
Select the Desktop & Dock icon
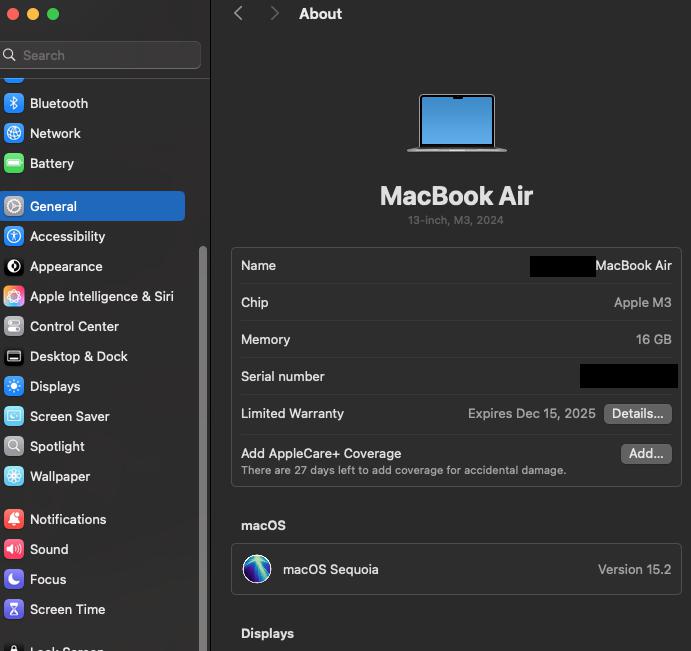pyautogui.click(x=14, y=356)
